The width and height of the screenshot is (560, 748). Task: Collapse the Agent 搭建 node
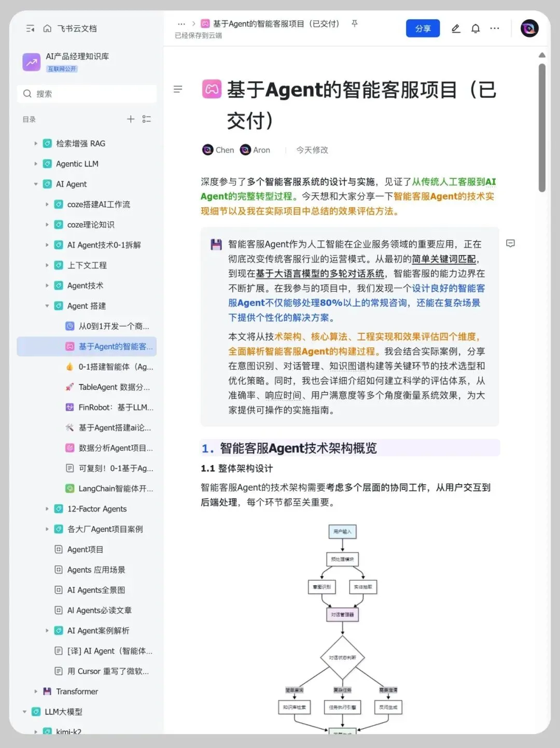click(x=47, y=306)
